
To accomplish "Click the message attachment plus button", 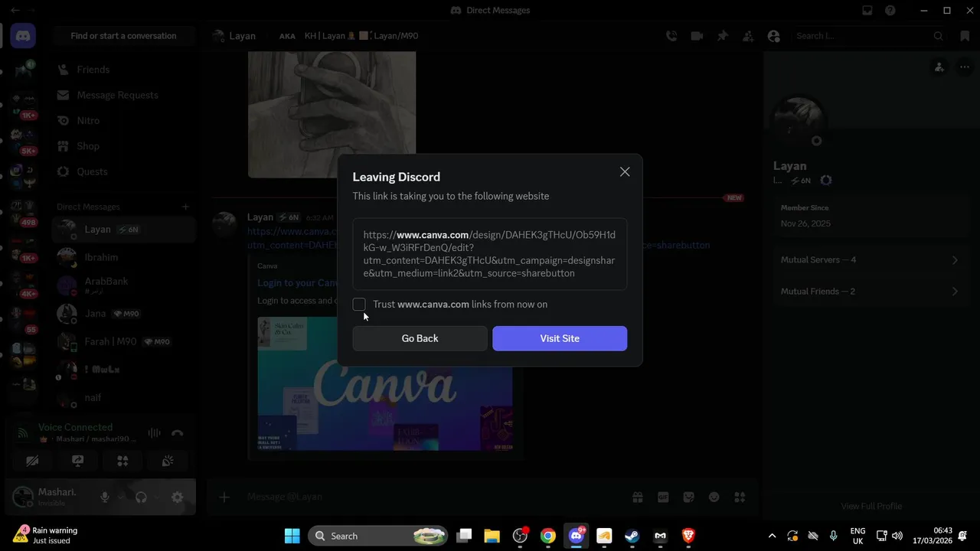I will 224,497.
